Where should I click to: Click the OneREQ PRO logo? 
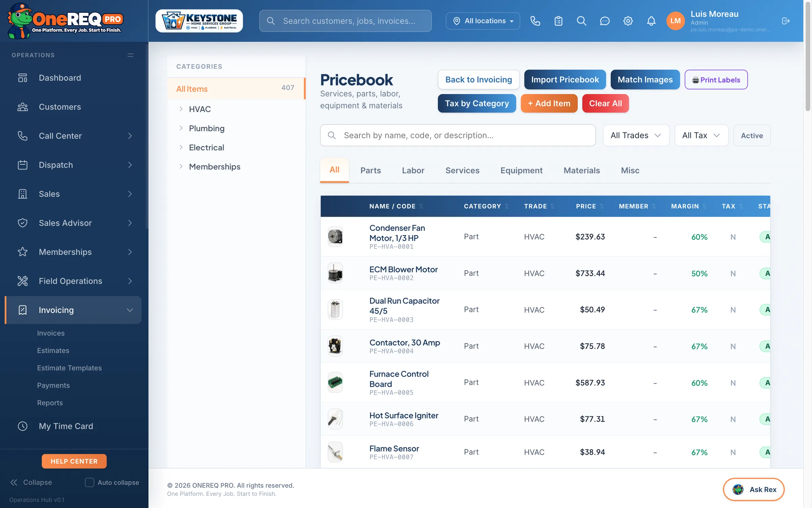pos(65,21)
